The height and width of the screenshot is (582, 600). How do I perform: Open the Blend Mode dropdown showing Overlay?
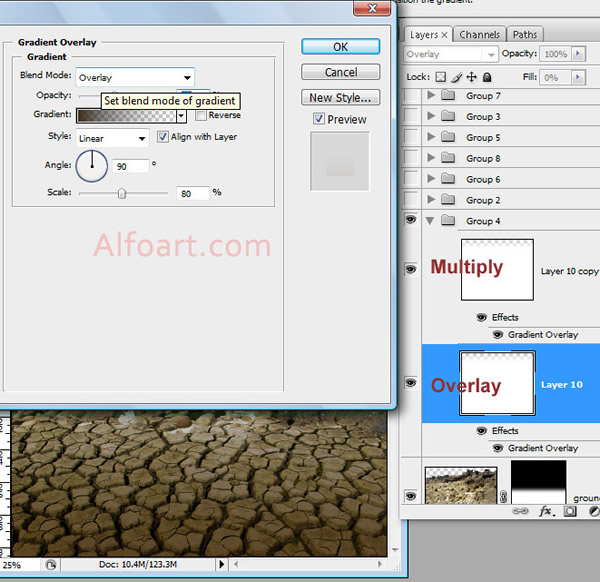coord(135,77)
